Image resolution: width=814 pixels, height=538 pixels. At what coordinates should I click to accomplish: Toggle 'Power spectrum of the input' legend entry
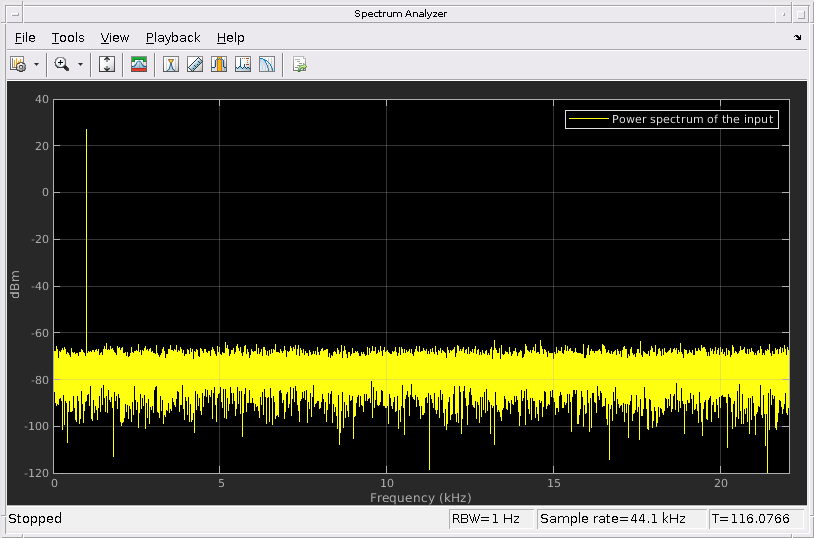693,119
